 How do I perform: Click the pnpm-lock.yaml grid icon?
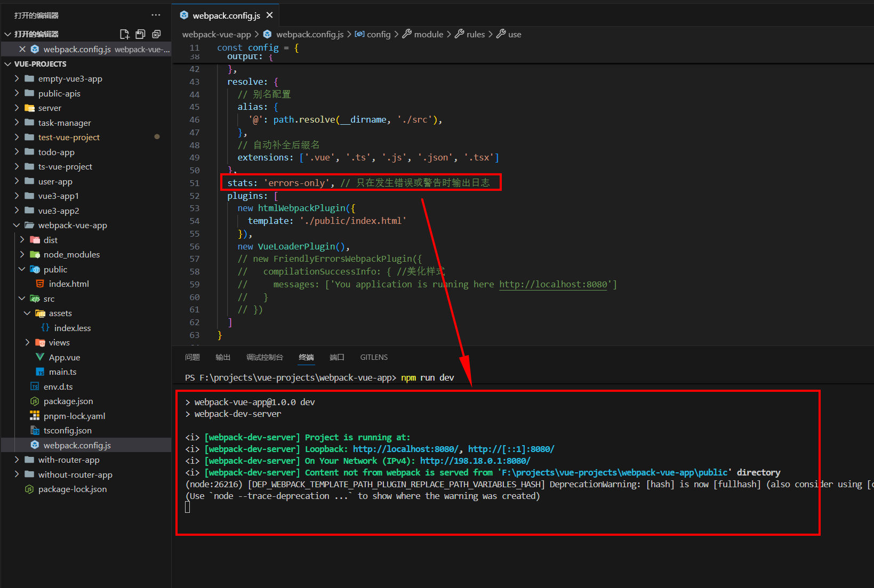[35, 416]
